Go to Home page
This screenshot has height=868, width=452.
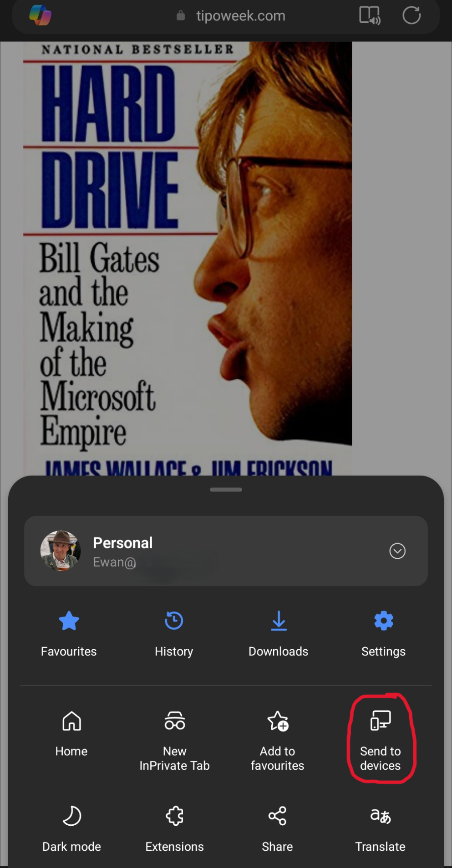click(x=71, y=734)
